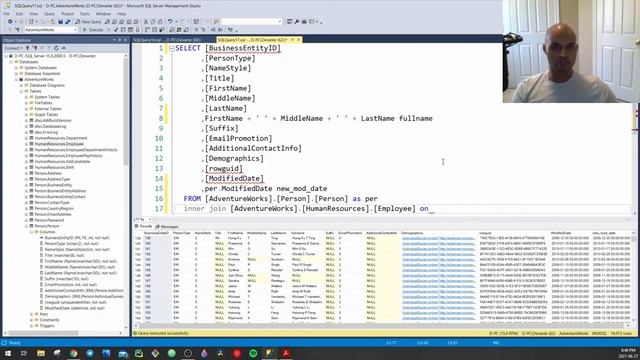Click the Save All icon in toolbar
640x360 pixels.
[x=67, y=22]
